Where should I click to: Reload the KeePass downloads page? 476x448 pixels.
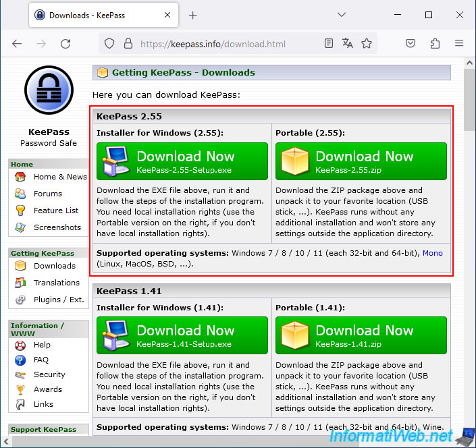(x=65, y=44)
